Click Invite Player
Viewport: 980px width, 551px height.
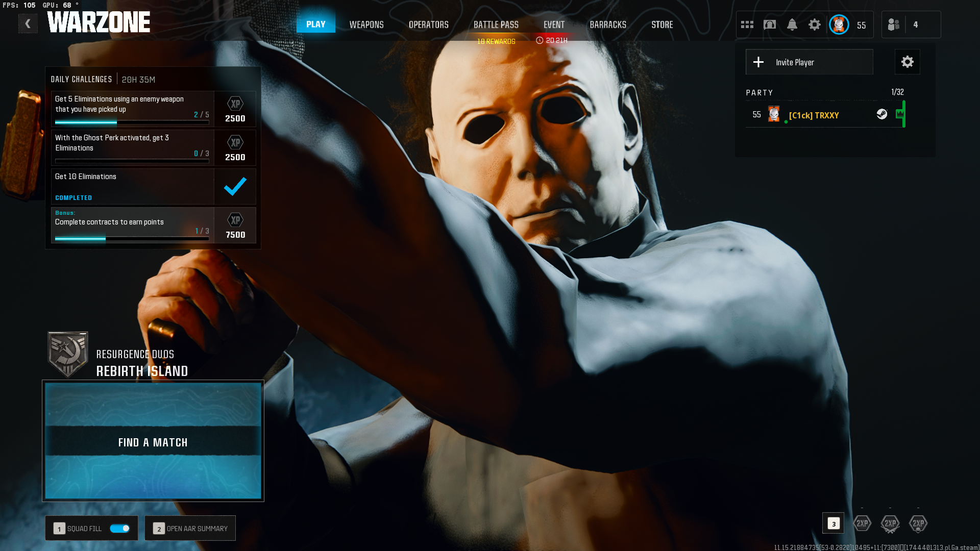(810, 62)
